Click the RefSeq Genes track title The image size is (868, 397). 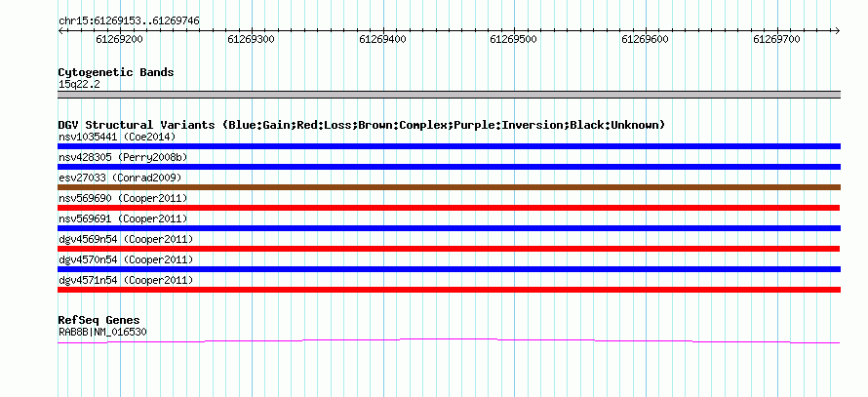tap(99, 320)
